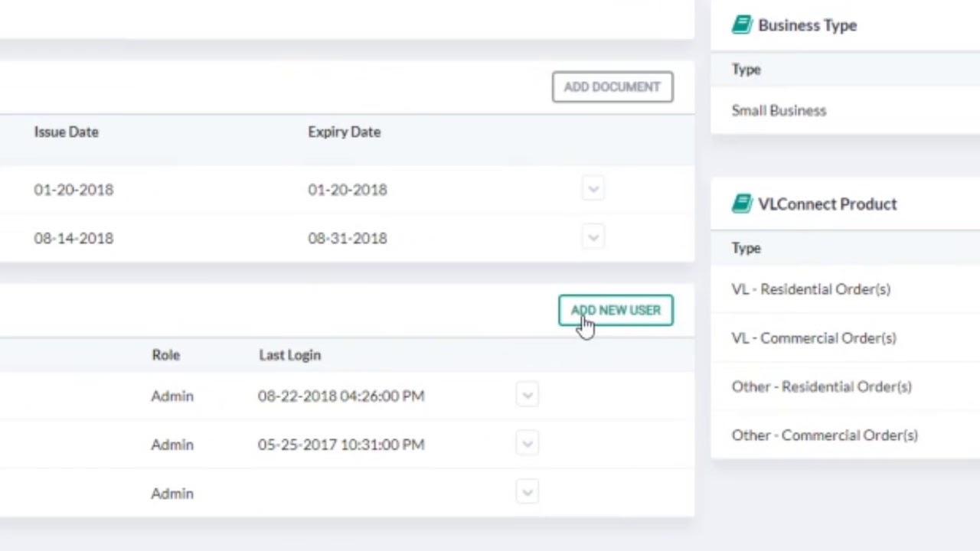The width and height of the screenshot is (980, 551).
Task: Open actions dropdown for Admin with no login
Action: pyautogui.click(x=528, y=492)
